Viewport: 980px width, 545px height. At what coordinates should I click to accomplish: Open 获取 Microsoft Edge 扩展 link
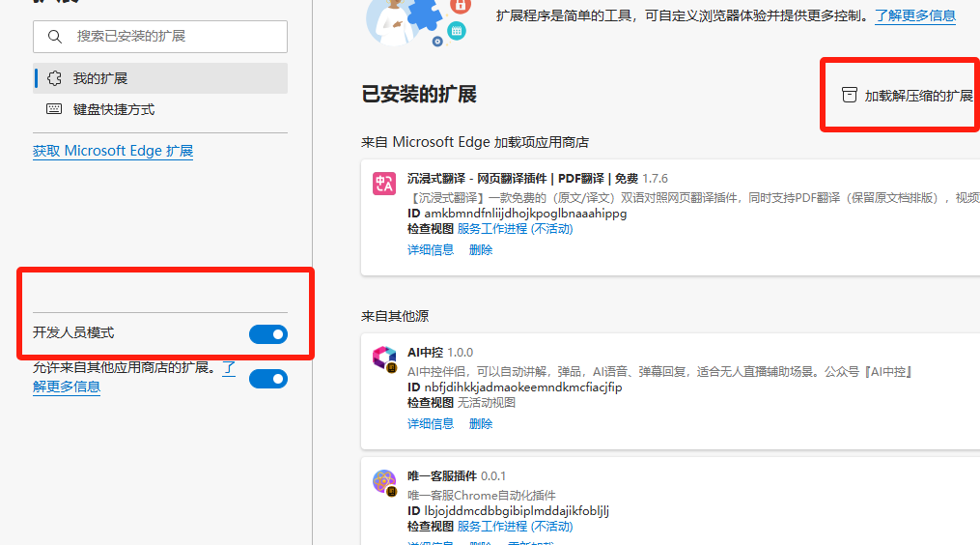[113, 151]
